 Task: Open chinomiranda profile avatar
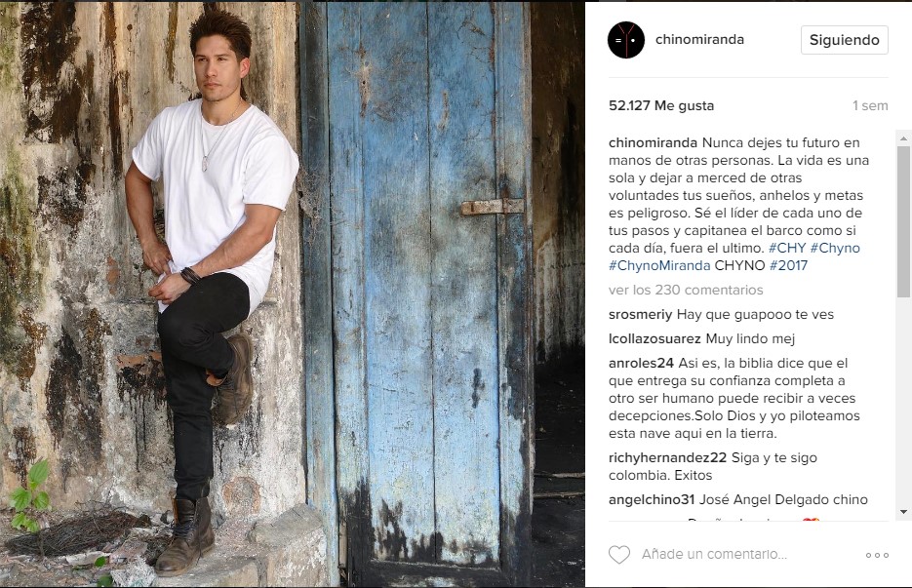(626, 40)
